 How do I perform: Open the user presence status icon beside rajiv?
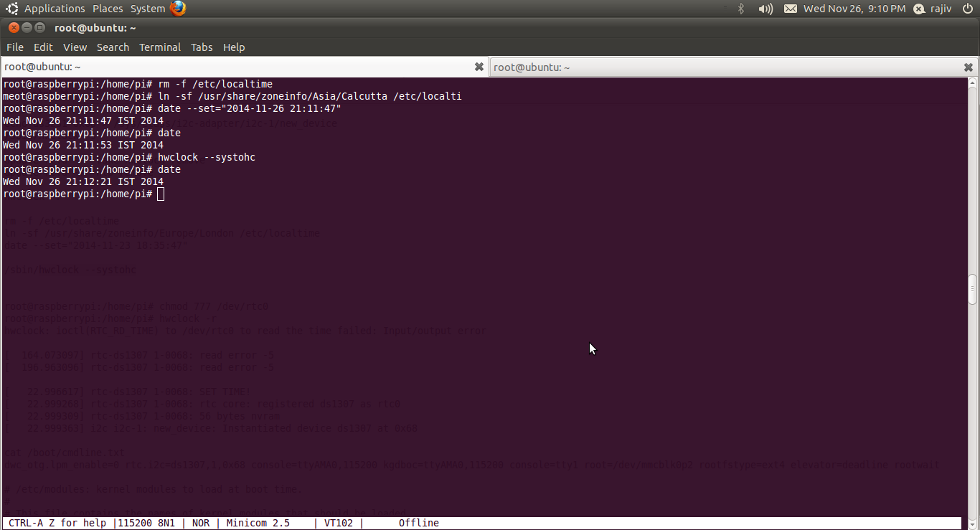pos(918,9)
